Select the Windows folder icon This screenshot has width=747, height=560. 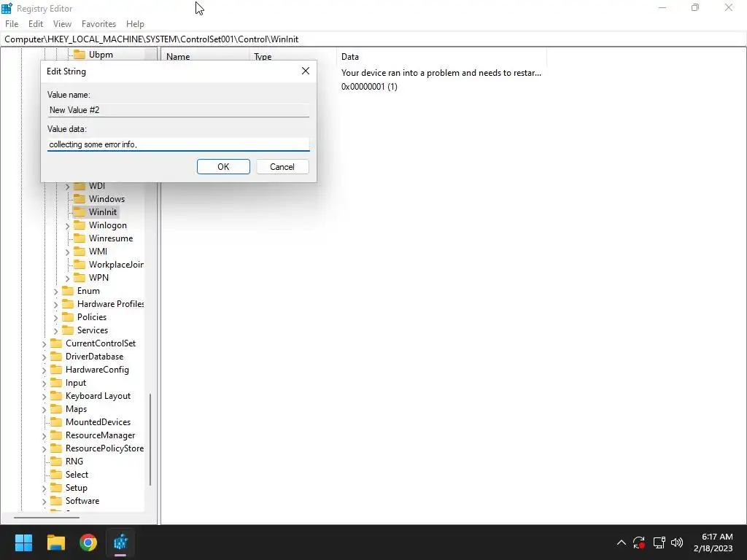(x=80, y=199)
